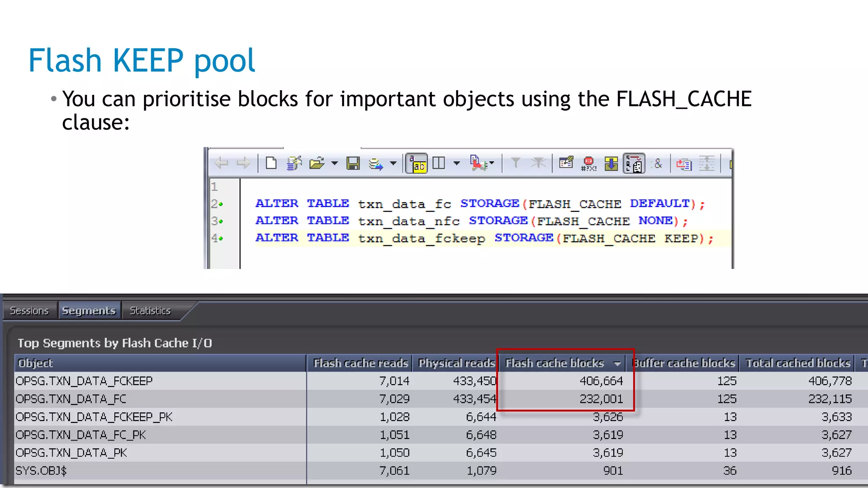The height and width of the screenshot is (488, 868).
Task: Sort by Buffer cache blocks column header
Action: (x=683, y=363)
